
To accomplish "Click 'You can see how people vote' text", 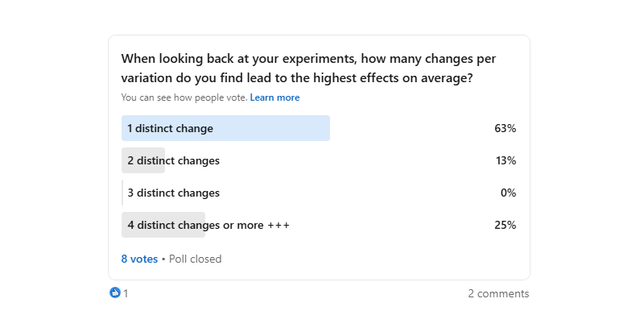I will point(184,97).
